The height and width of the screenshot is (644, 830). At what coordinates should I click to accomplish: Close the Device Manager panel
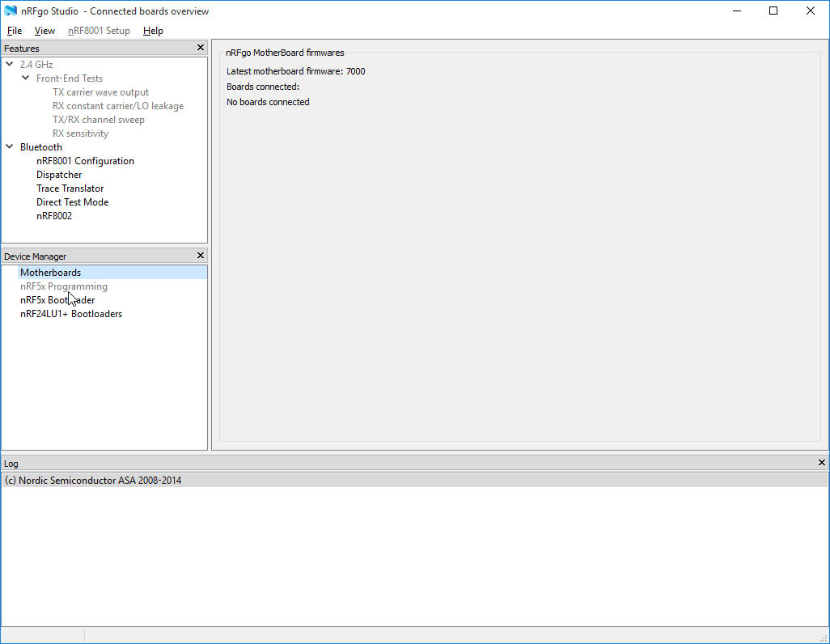pos(201,256)
